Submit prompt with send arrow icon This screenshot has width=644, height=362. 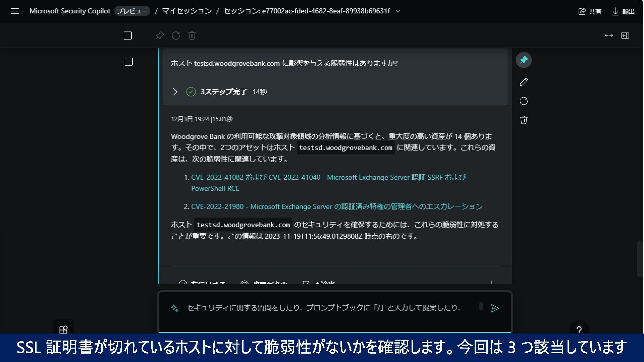coord(495,308)
